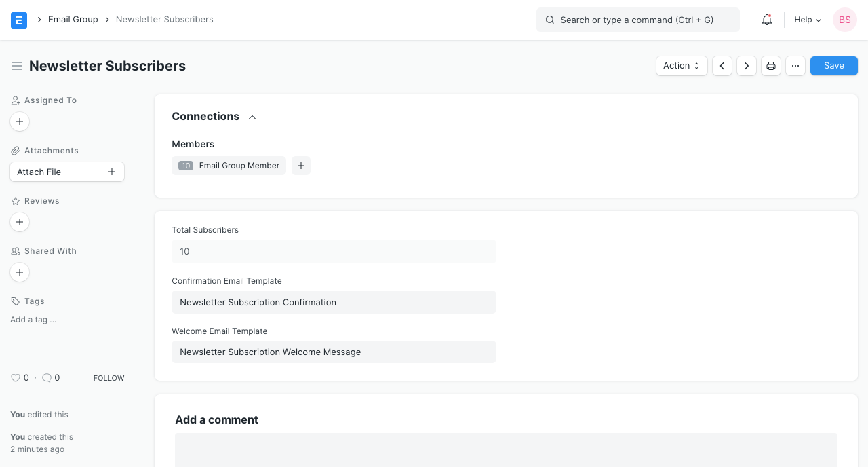The height and width of the screenshot is (467, 868).
Task: Navigate to the previous record arrow
Action: [x=722, y=65]
